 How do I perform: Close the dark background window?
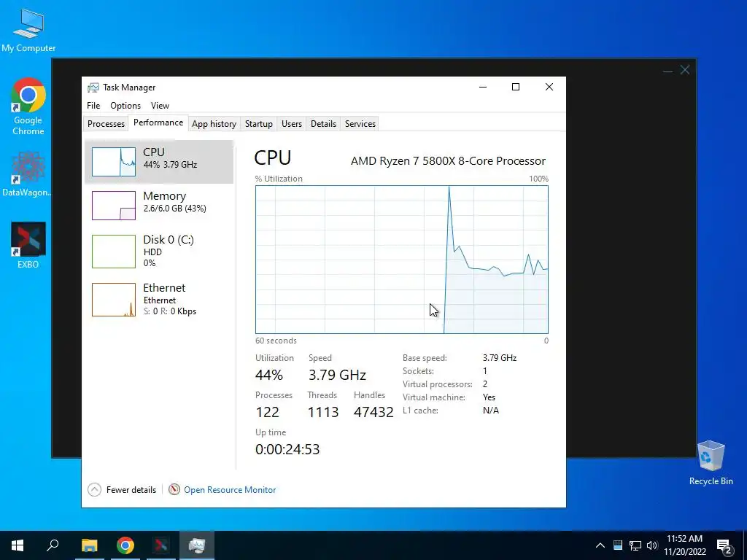[685, 70]
